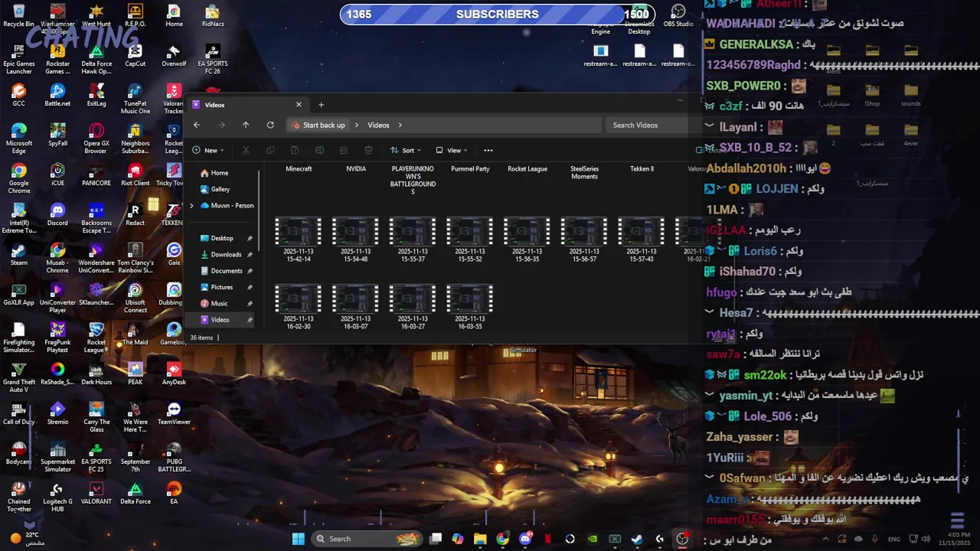
Task: Open the View dropdown menu
Action: click(x=452, y=150)
